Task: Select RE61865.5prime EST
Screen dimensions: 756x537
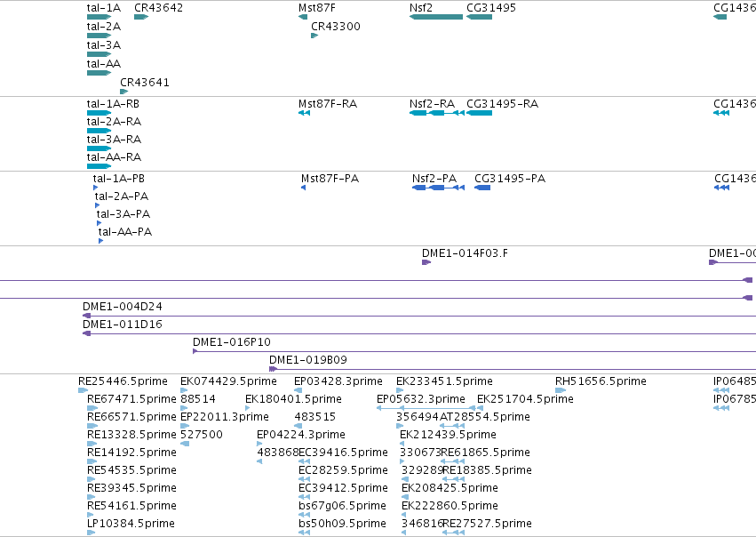Action: pyautogui.click(x=453, y=461)
